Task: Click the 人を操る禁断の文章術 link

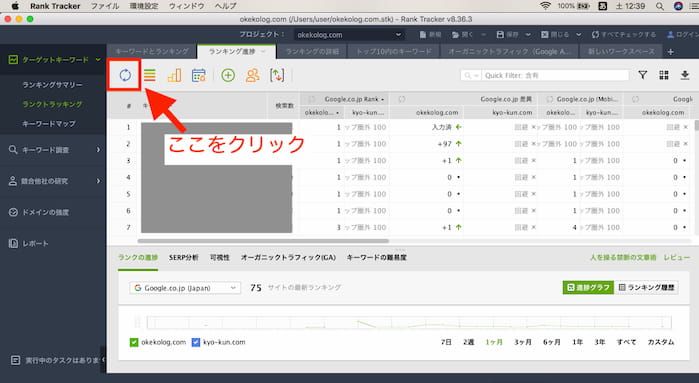Action: (623, 257)
